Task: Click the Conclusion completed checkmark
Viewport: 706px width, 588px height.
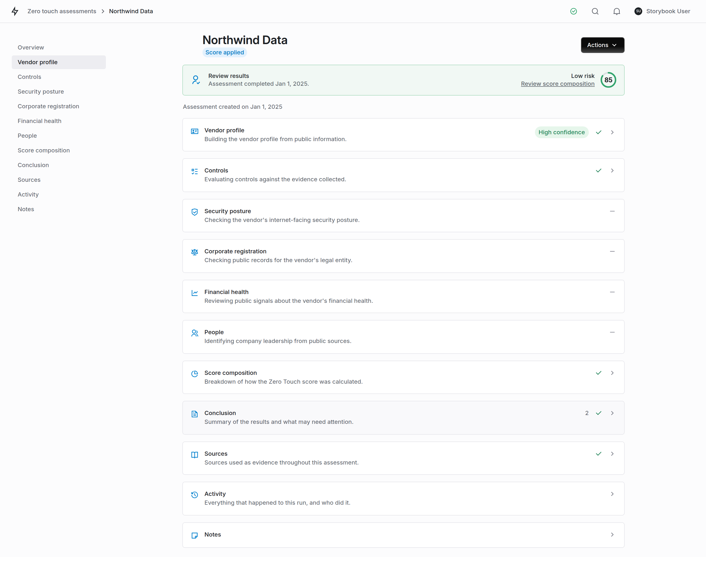Action: [599, 413]
